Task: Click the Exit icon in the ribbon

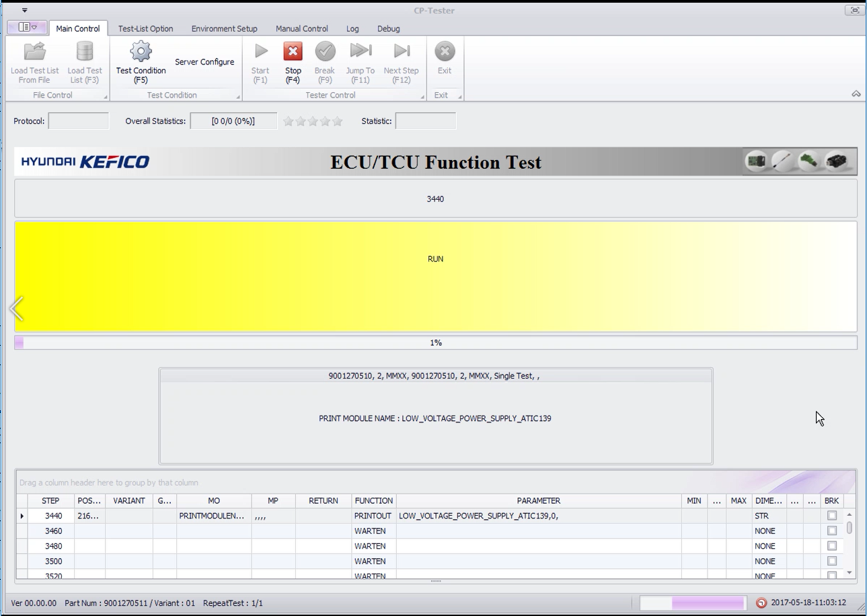Action: point(445,51)
